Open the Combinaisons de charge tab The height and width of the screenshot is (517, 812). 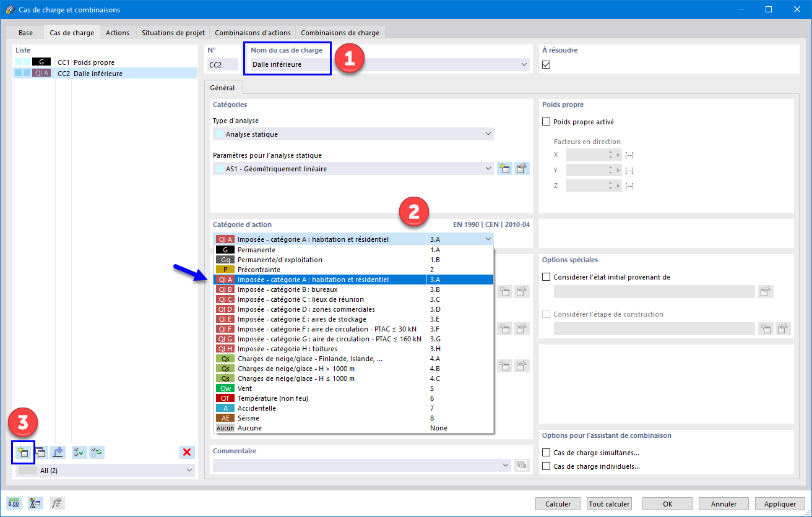point(340,33)
